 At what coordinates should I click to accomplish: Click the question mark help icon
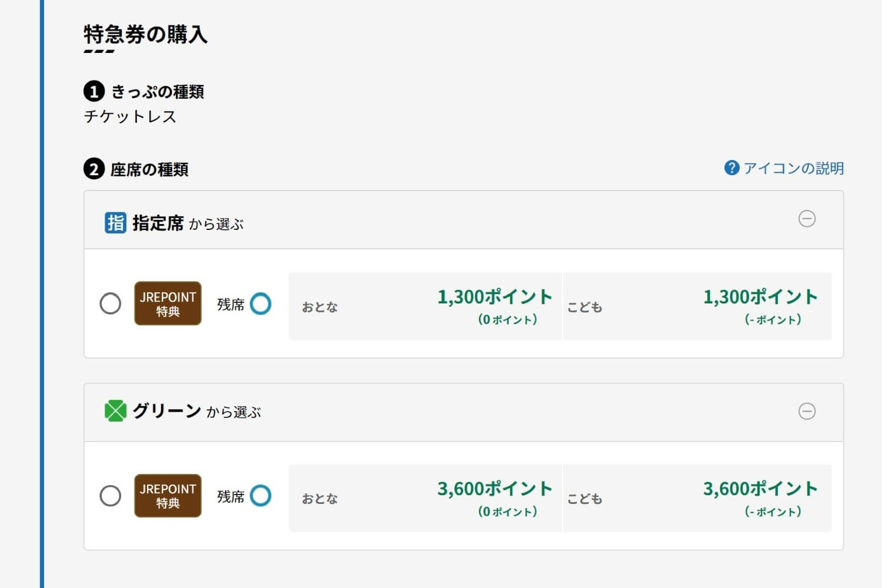(731, 168)
